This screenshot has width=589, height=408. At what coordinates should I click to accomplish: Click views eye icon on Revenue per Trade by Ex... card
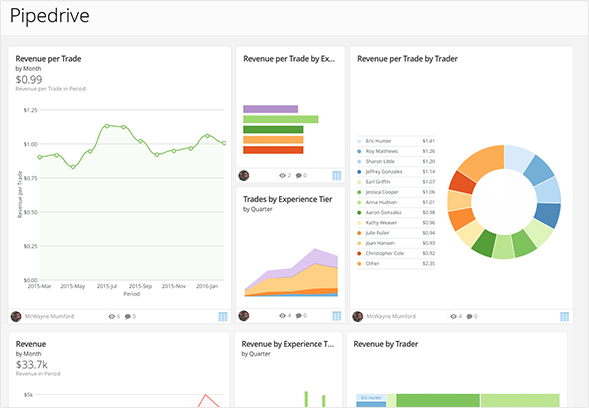coord(282,175)
